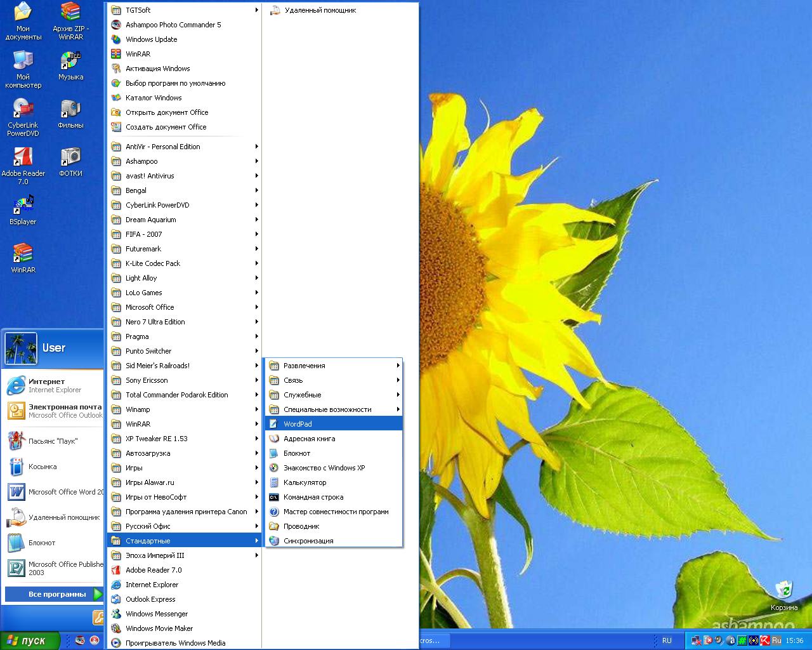The height and width of the screenshot is (650, 812).
Task: Launch Пасьянс "Паук" from Start menu
Action: point(53,441)
